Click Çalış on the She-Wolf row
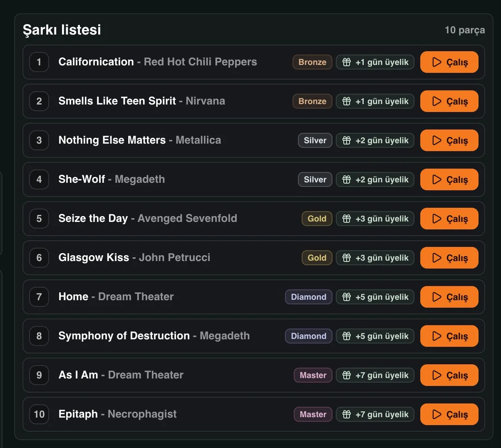Viewport: 501px width, 448px height. pos(449,179)
